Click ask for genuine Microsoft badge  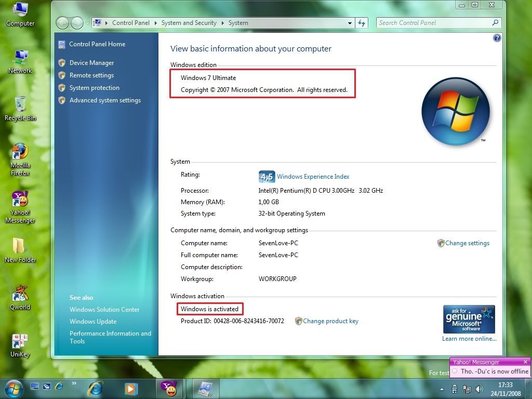tap(469, 320)
